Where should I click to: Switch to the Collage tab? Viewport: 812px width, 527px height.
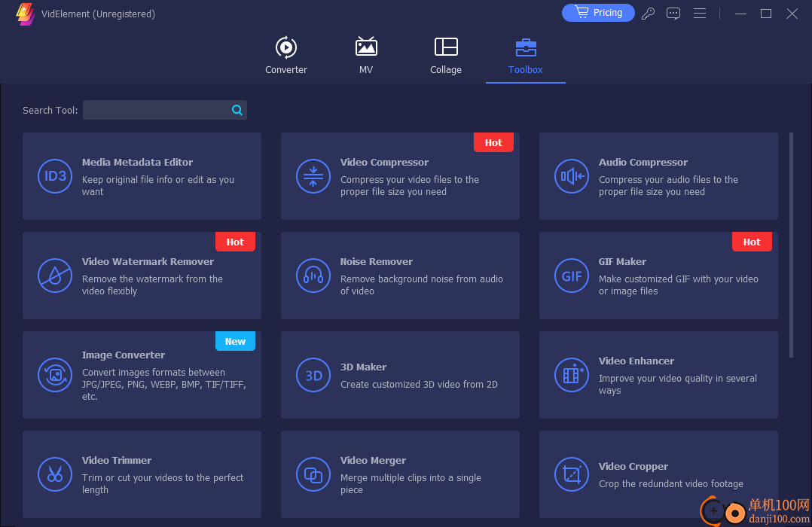(x=446, y=56)
